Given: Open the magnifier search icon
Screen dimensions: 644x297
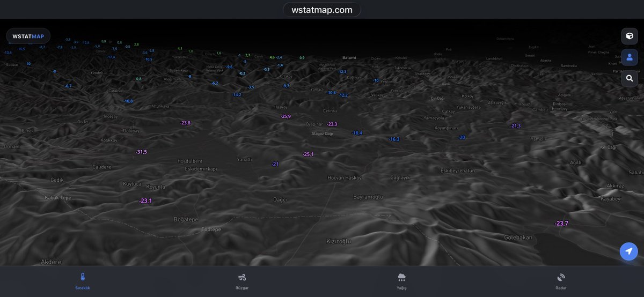Looking at the screenshot, I should pos(630,78).
